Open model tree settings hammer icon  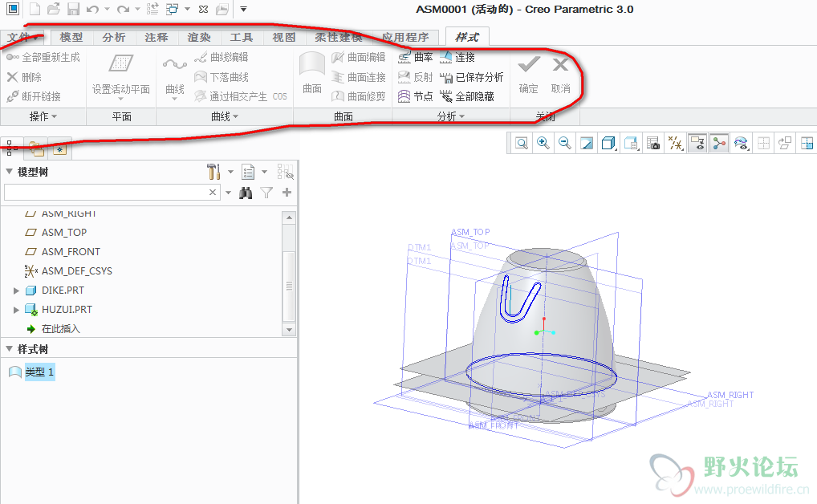click(213, 172)
